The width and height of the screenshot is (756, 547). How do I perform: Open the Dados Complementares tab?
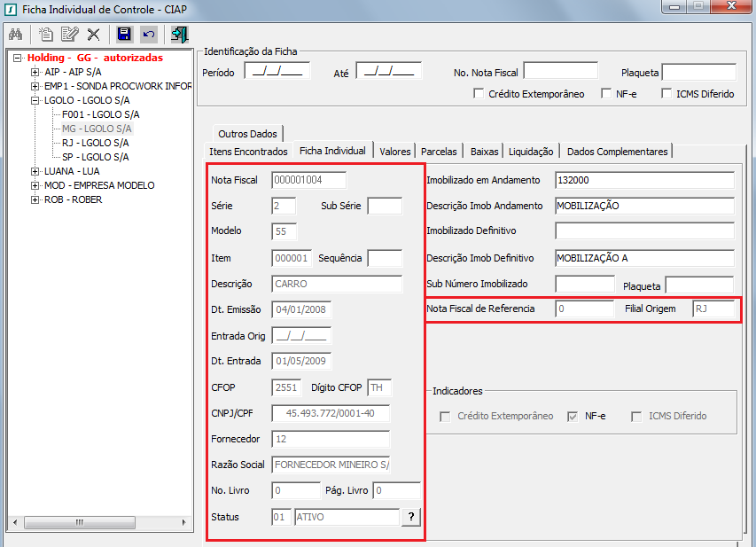(617, 151)
